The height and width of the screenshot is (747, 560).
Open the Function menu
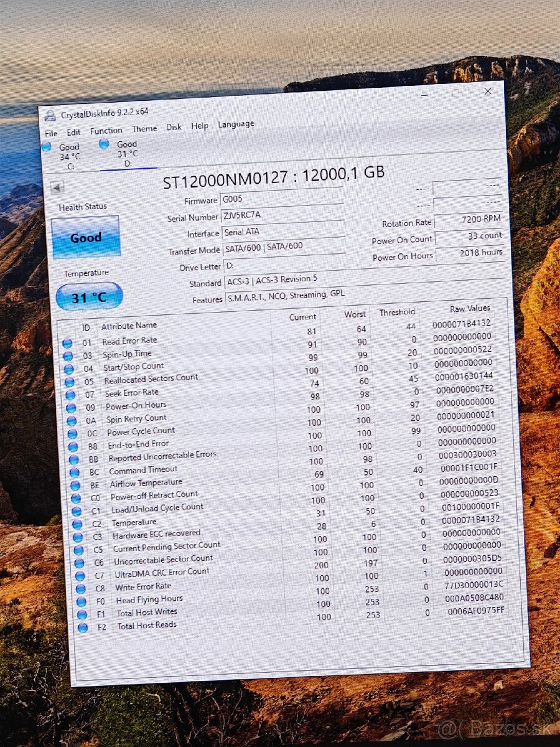point(106,130)
